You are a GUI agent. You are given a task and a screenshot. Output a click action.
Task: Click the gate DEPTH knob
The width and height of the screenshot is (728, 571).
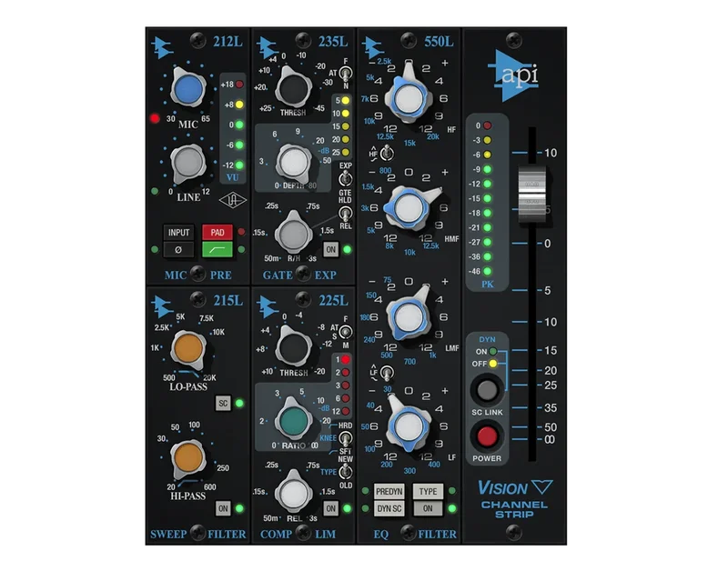tap(292, 162)
